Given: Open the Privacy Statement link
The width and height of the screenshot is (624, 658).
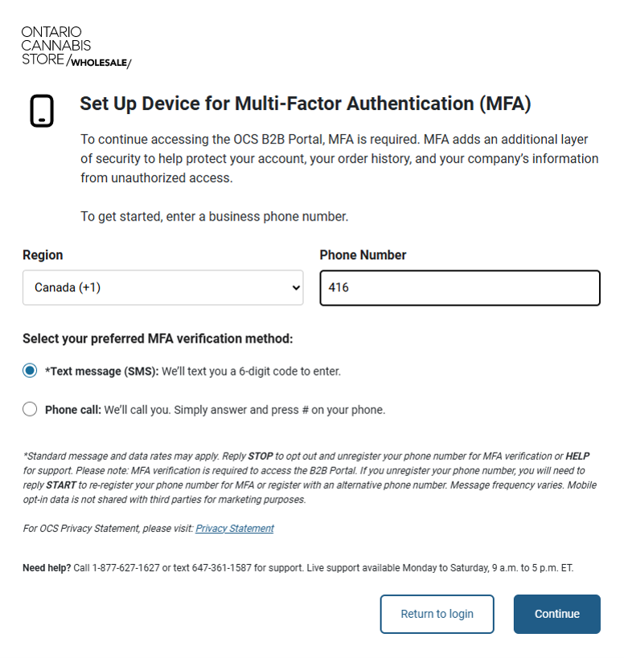Looking at the screenshot, I should coord(235,528).
